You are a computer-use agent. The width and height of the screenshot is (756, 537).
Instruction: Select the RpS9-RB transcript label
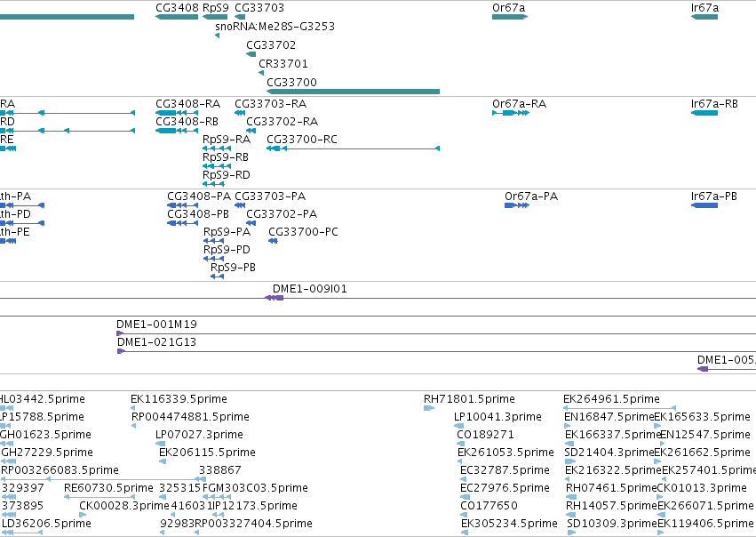click(x=226, y=156)
